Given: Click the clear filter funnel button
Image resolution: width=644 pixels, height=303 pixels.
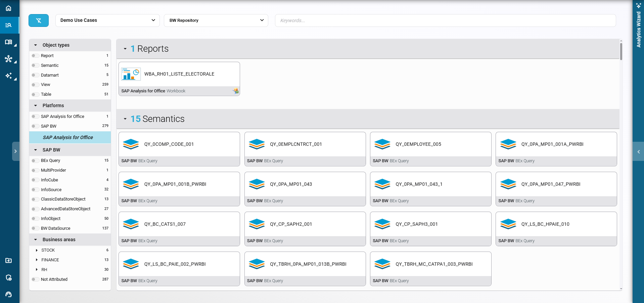Looking at the screenshot, I should 39,20.
